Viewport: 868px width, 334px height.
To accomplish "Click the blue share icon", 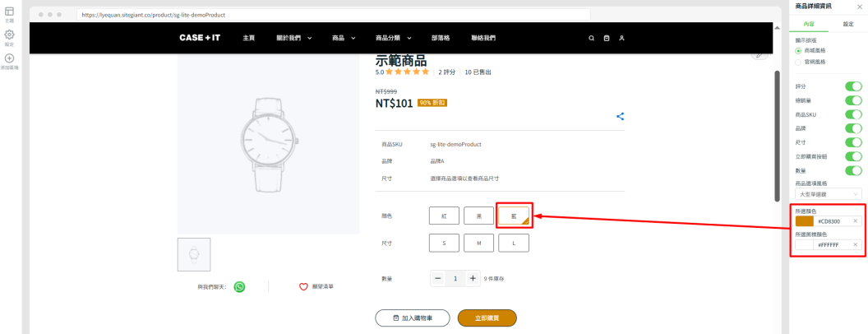I will coord(620,117).
